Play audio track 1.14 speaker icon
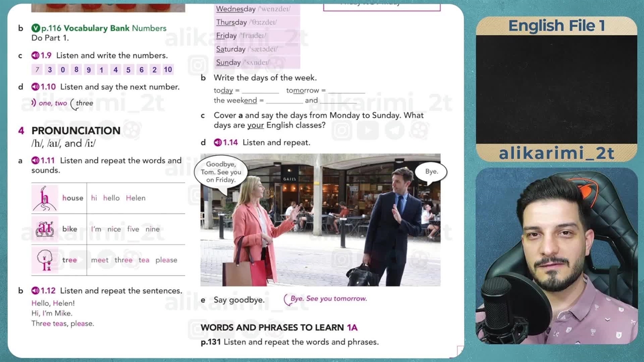Viewport: 644px width, 362px height. tap(218, 143)
